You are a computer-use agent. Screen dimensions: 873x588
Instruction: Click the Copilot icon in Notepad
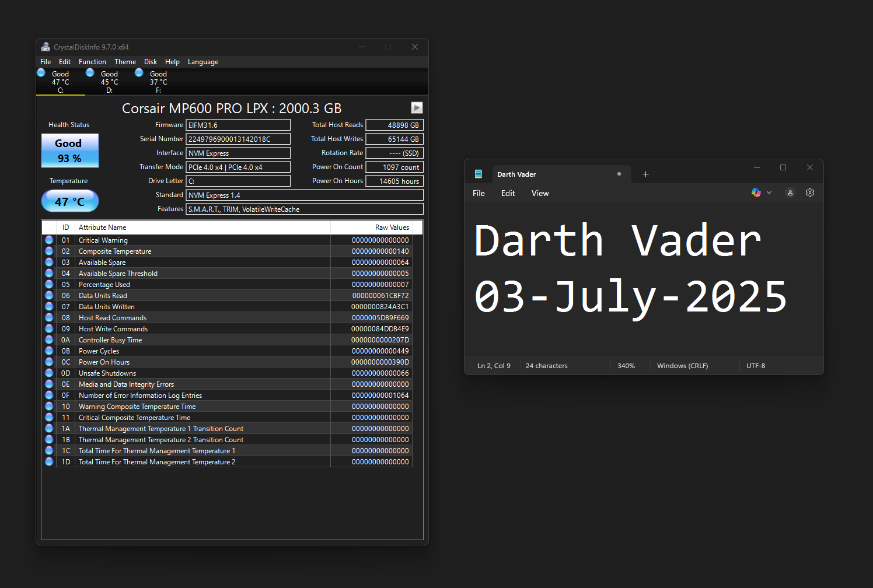[x=756, y=192]
